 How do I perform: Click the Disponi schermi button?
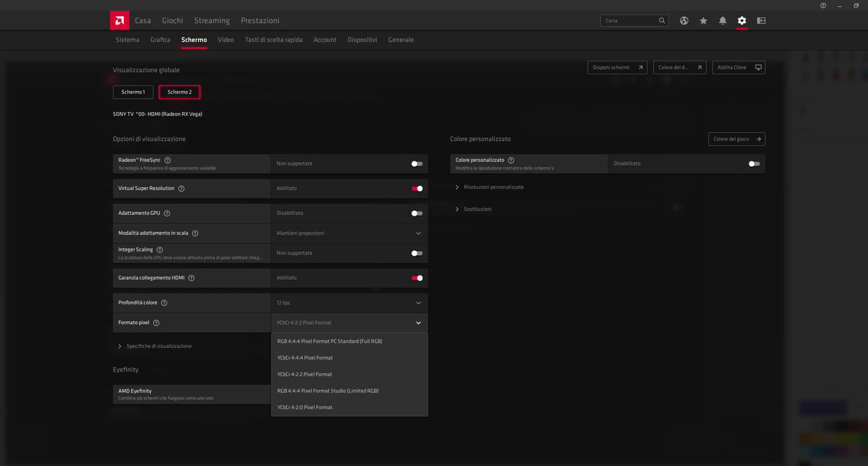coord(617,68)
